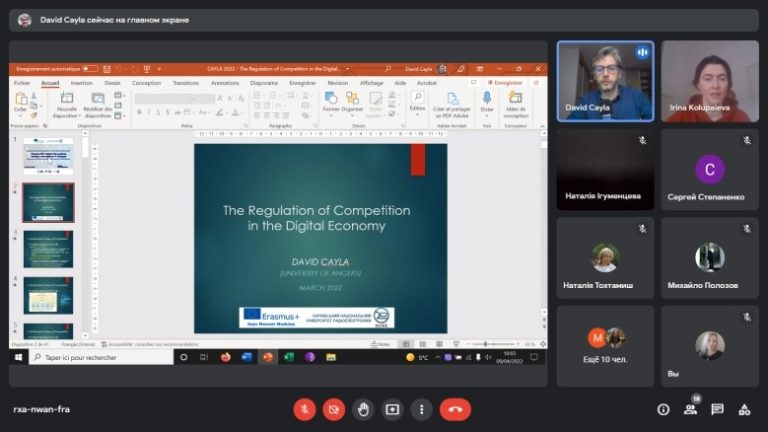Toggle the Meet camera button
768x432 pixels.
[334, 409]
